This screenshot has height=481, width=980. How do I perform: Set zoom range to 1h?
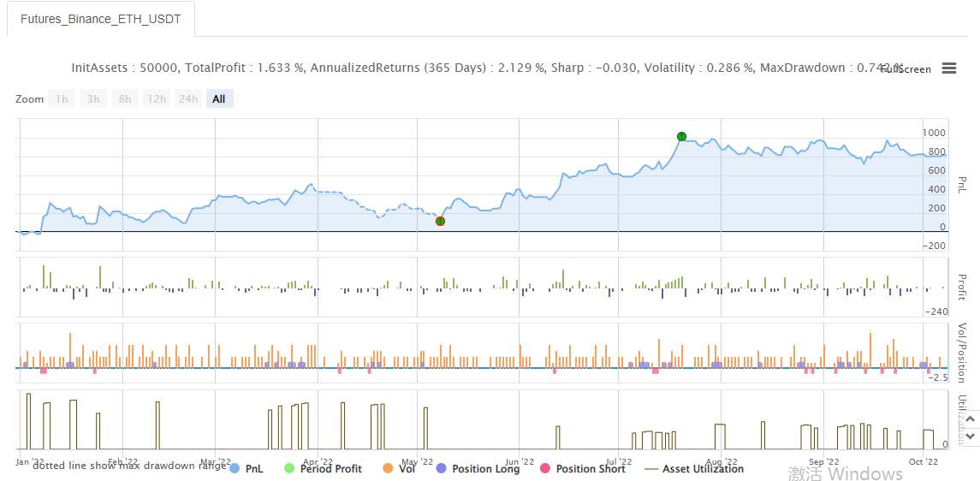coord(62,99)
